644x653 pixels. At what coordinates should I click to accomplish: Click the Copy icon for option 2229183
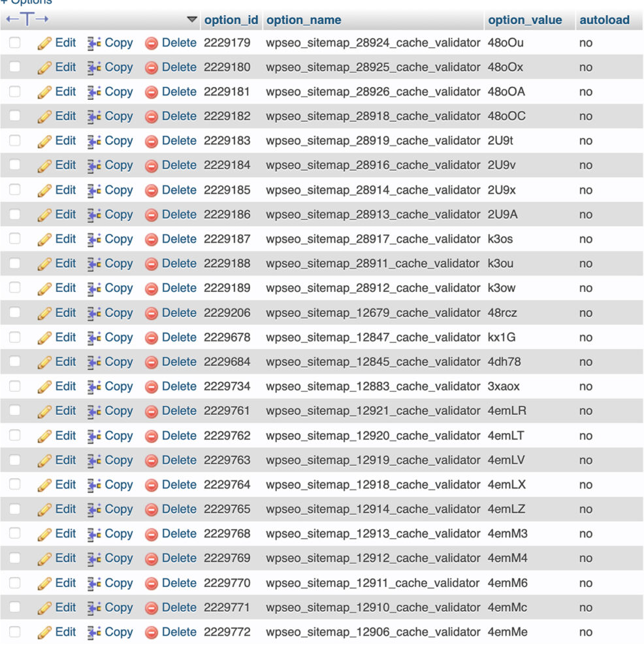coord(94,141)
